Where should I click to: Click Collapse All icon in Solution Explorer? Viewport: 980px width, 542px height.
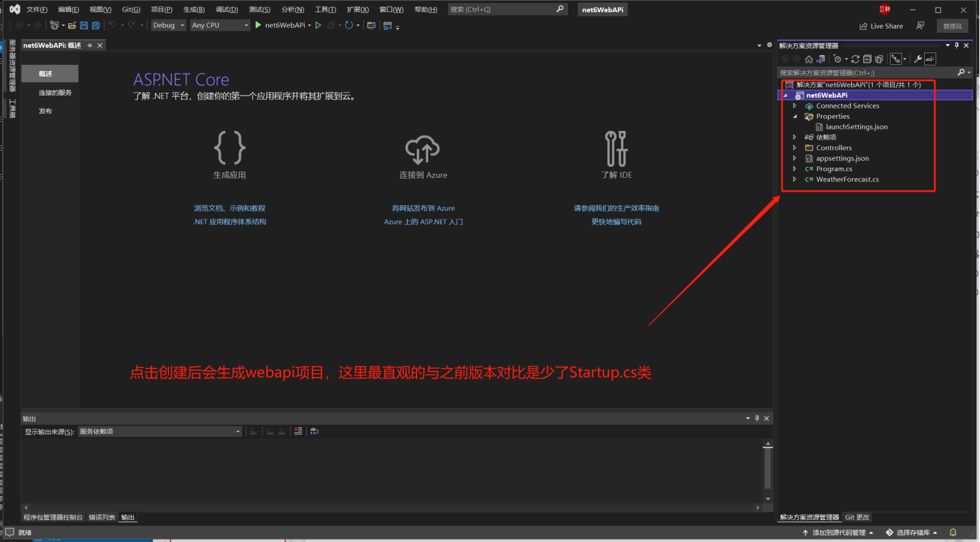click(867, 59)
